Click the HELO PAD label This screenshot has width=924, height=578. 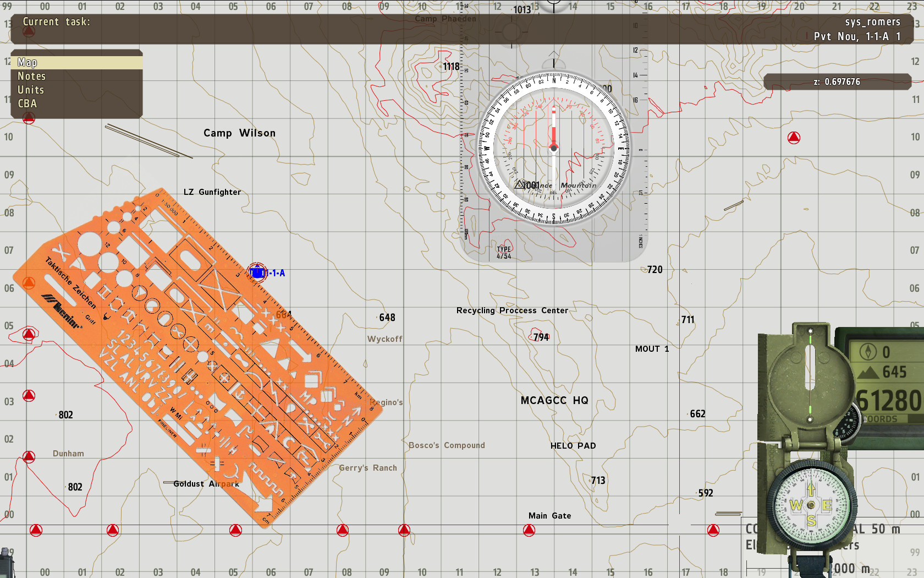[573, 446]
